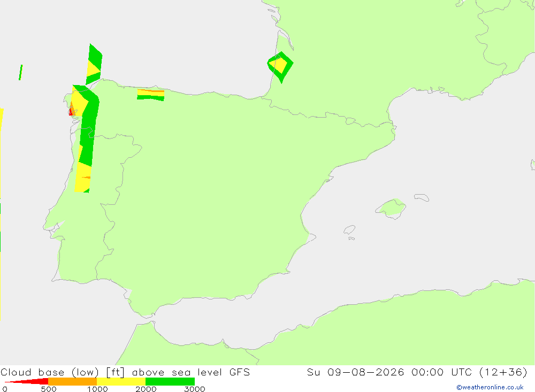535x392 pixels.
Task: Click the 'Cloud base (low) [ft] above sea level GFS' title
Action: click(x=125, y=372)
